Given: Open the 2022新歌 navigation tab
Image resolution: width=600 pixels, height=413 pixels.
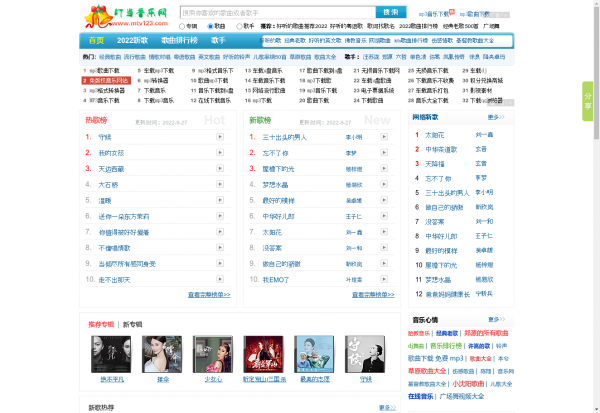Looking at the screenshot, I should pos(132,41).
